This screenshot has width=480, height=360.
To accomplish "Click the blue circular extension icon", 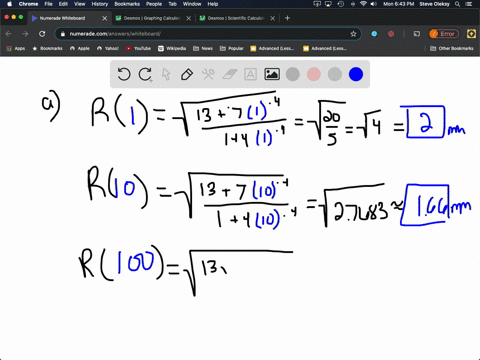I will click(x=374, y=34).
